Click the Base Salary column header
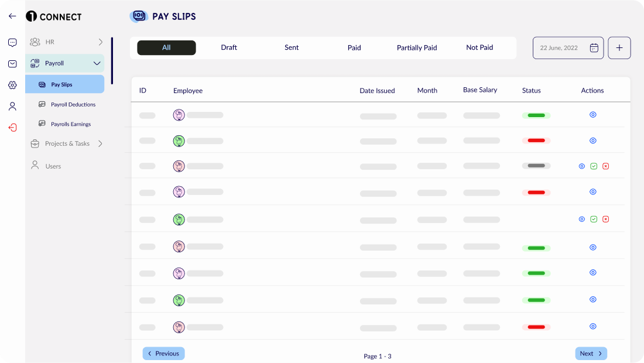The image size is (644, 363). (479, 90)
